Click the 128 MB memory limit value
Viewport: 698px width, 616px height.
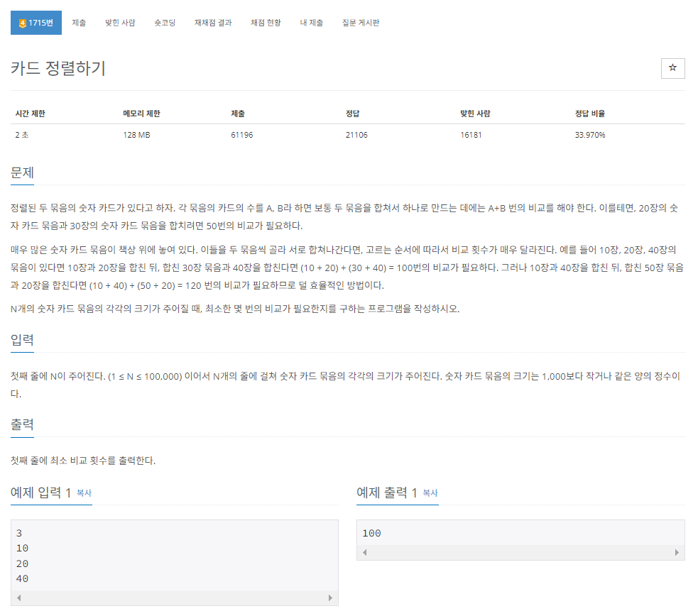136,135
